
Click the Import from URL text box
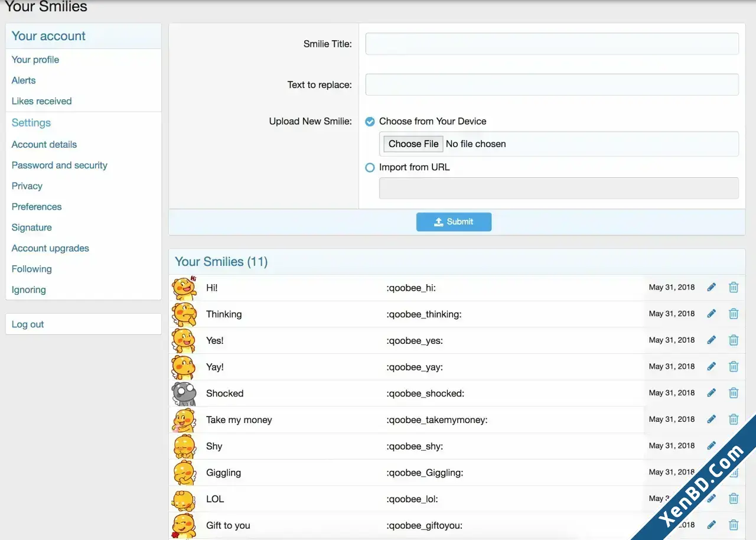(559, 188)
